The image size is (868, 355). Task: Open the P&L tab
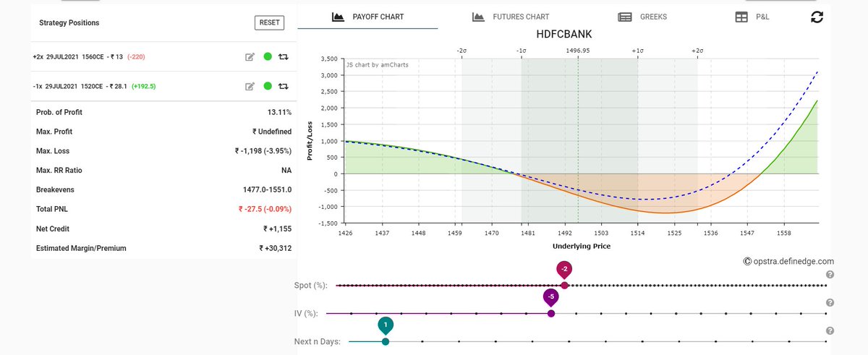[x=752, y=17]
